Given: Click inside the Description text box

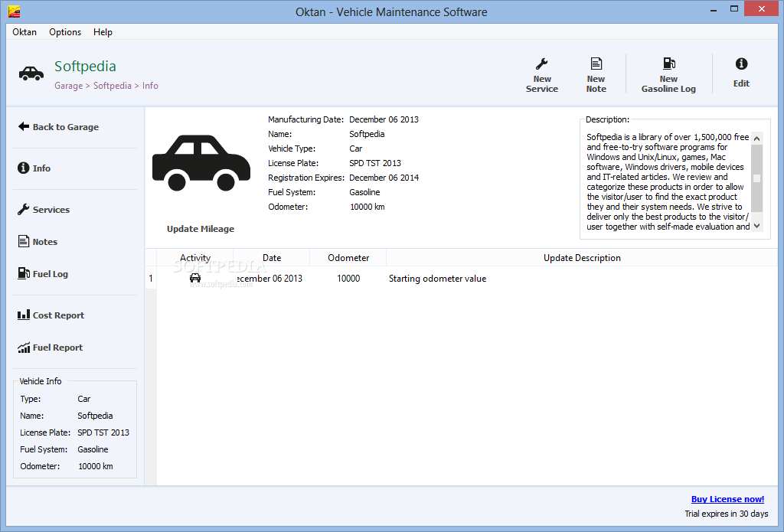Looking at the screenshot, I should tap(668, 181).
